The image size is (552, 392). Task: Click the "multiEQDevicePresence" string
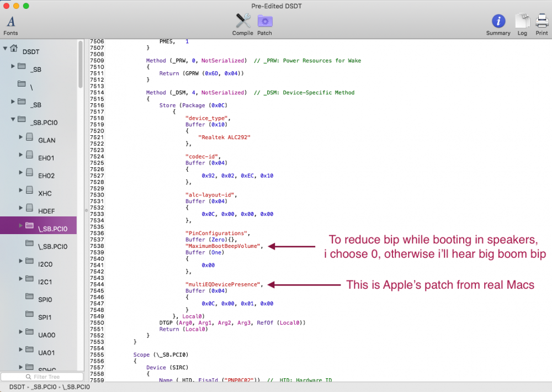[223, 284]
